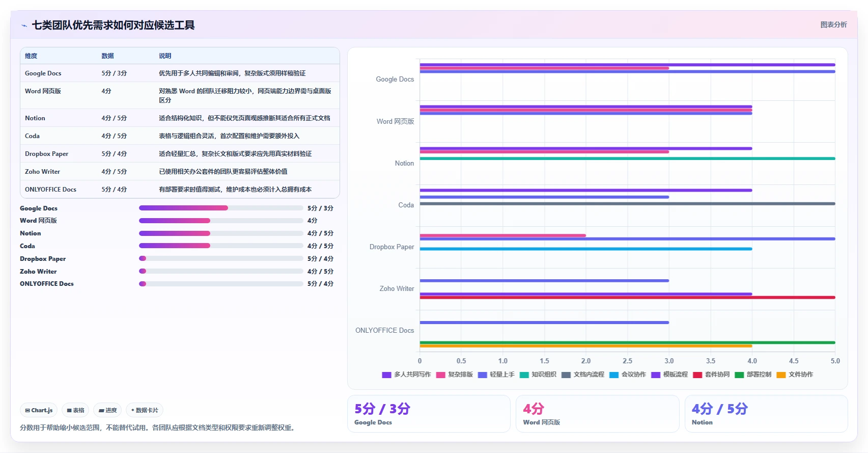Click the Notion progress bar
Screen dimensions: 868x453
coord(221,233)
